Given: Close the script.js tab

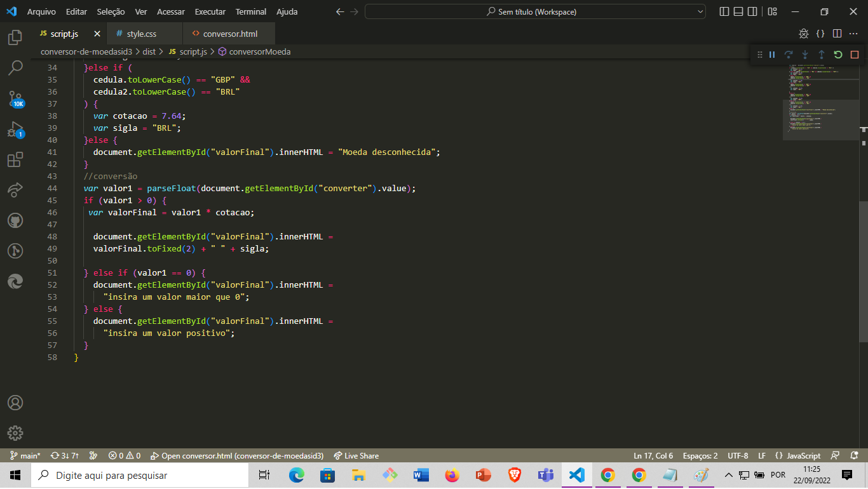Looking at the screenshot, I should (97, 34).
